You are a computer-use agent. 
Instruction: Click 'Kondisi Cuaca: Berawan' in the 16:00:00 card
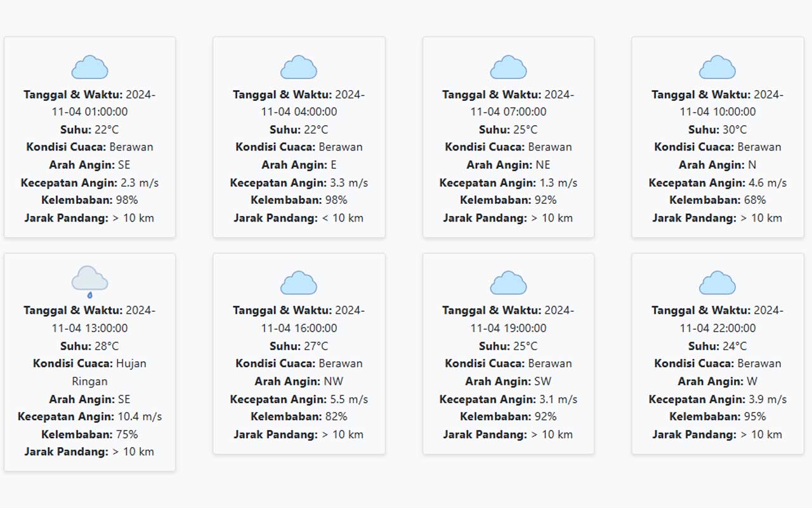click(299, 364)
